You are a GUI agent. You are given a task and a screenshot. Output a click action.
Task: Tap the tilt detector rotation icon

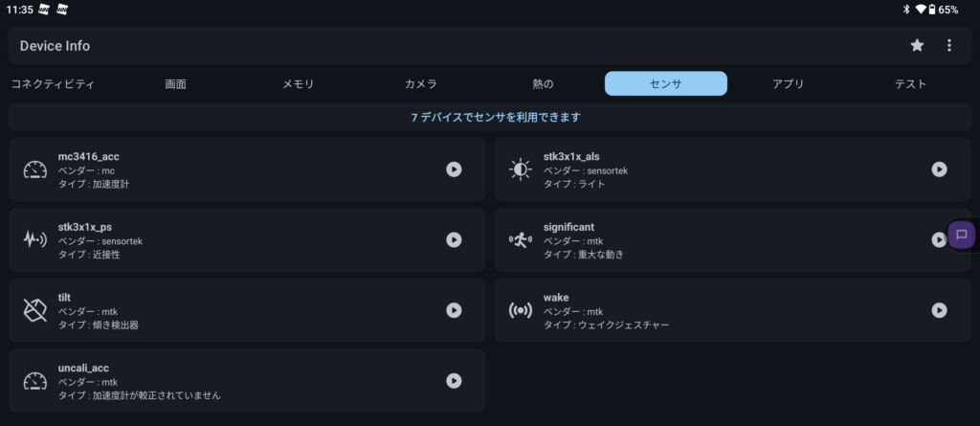tap(35, 310)
